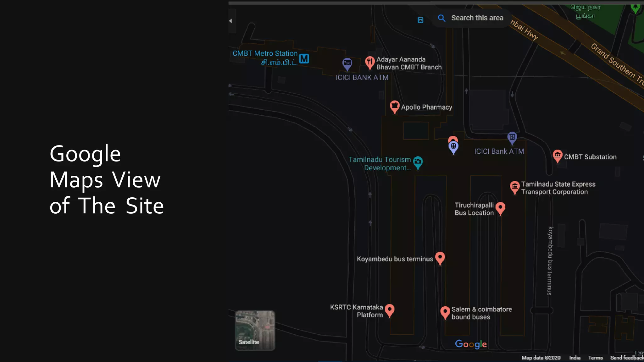This screenshot has height=362, width=644.
Task: Click the Koyambedu bus terminus pin
Action: (x=440, y=258)
